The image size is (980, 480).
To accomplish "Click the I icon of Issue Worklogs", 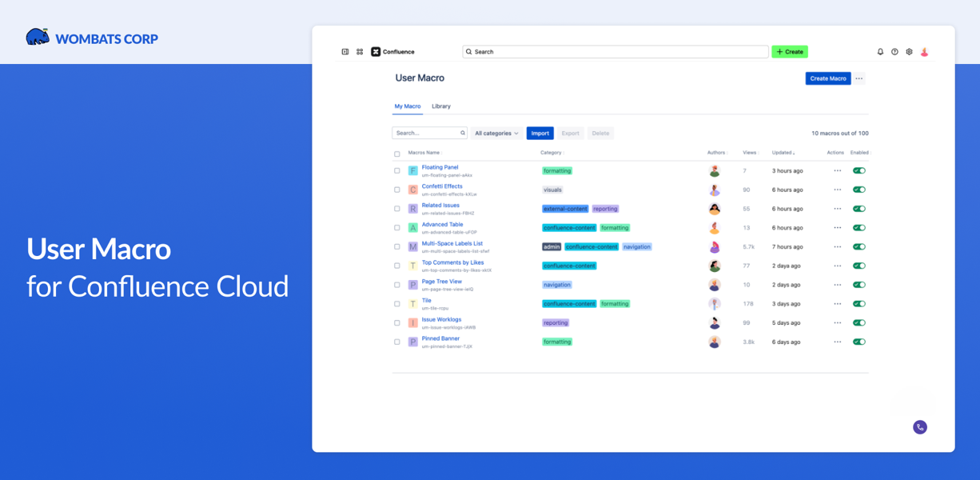I will tap(413, 323).
